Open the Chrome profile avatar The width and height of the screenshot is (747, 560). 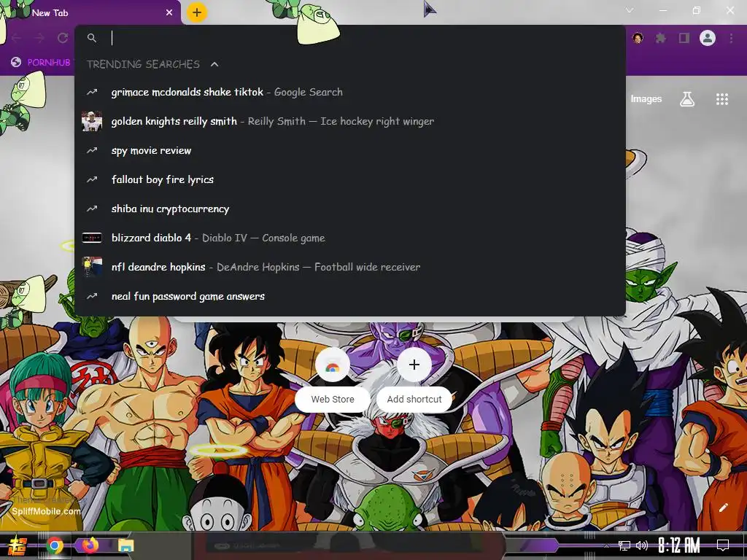(x=708, y=38)
